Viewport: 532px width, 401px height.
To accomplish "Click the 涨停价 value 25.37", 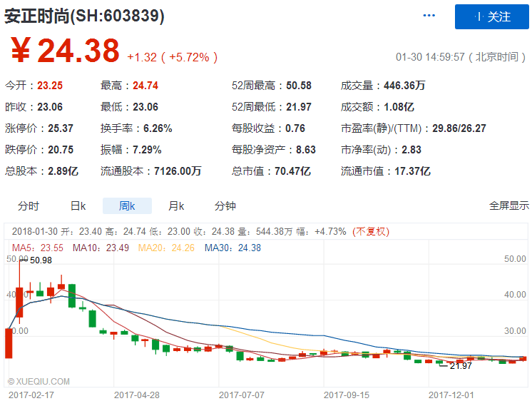I will tap(61, 128).
